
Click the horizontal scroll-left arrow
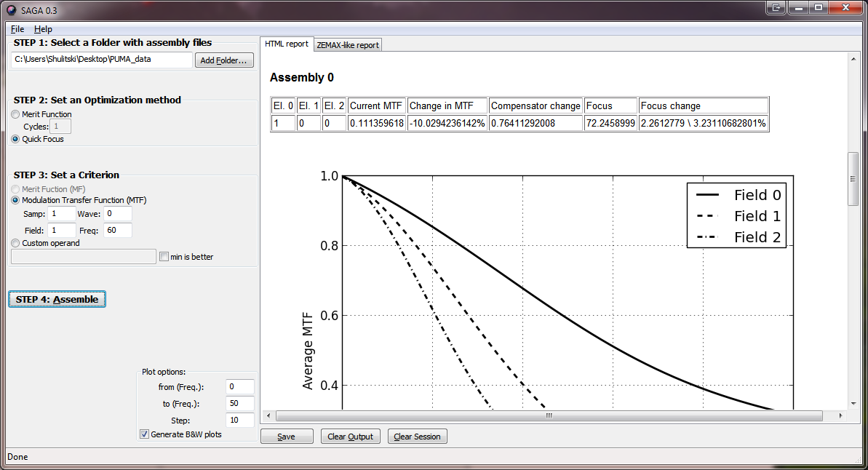(268, 415)
